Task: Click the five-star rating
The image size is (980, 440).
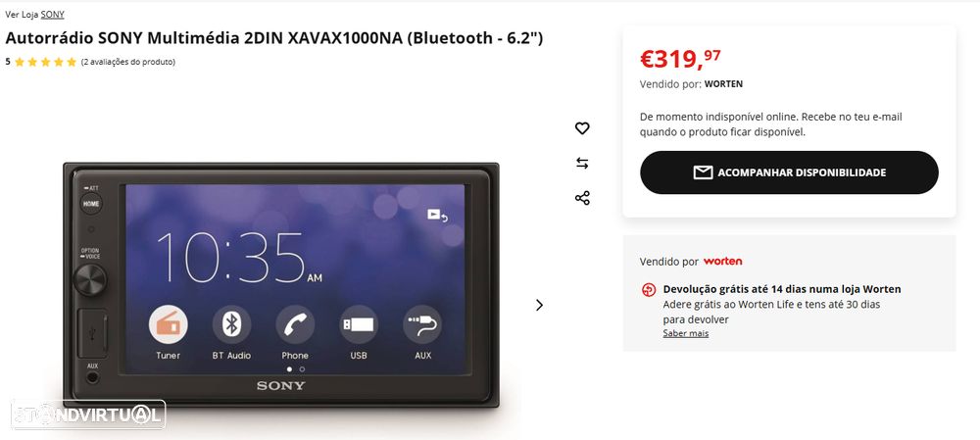Action: point(45,62)
